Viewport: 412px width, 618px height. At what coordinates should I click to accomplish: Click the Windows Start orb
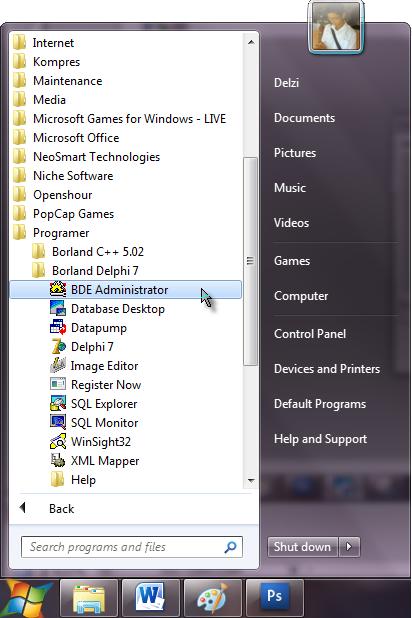point(26,598)
